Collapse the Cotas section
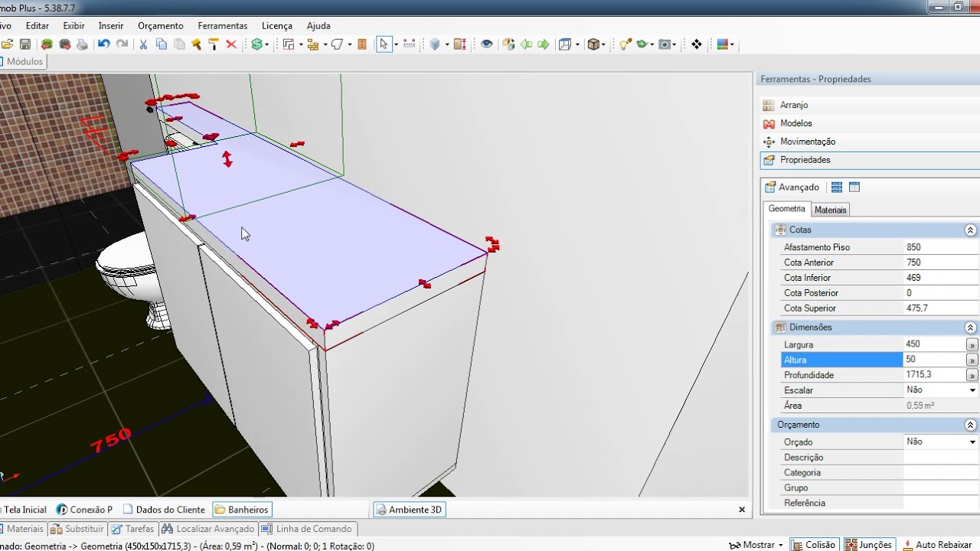Screen dimensions: 980x551 click(x=970, y=230)
